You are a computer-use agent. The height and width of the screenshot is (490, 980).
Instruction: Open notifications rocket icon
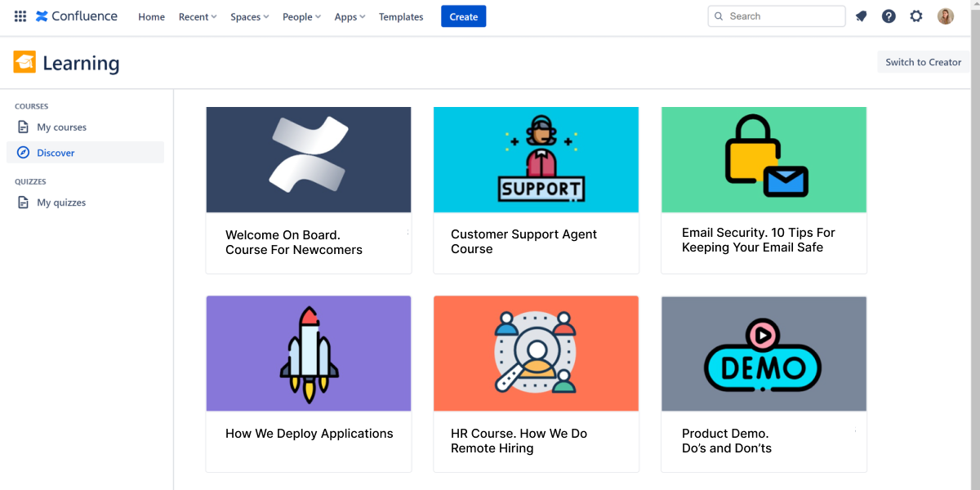[x=861, y=16]
